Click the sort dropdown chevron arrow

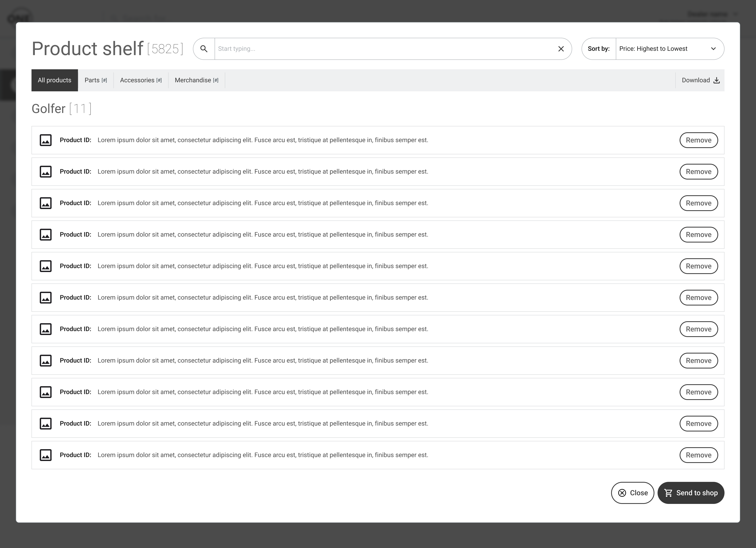(713, 49)
